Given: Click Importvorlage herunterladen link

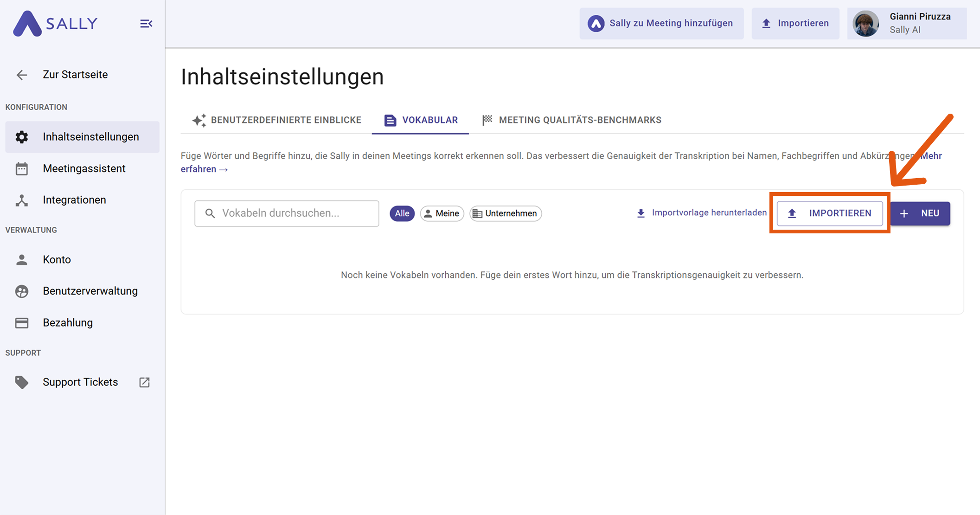Looking at the screenshot, I should [701, 213].
